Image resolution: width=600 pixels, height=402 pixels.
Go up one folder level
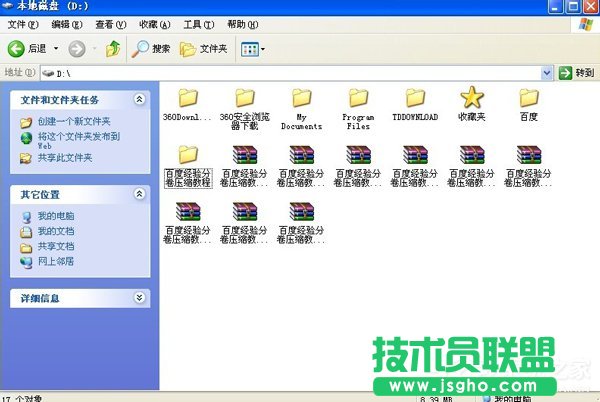tap(113, 48)
